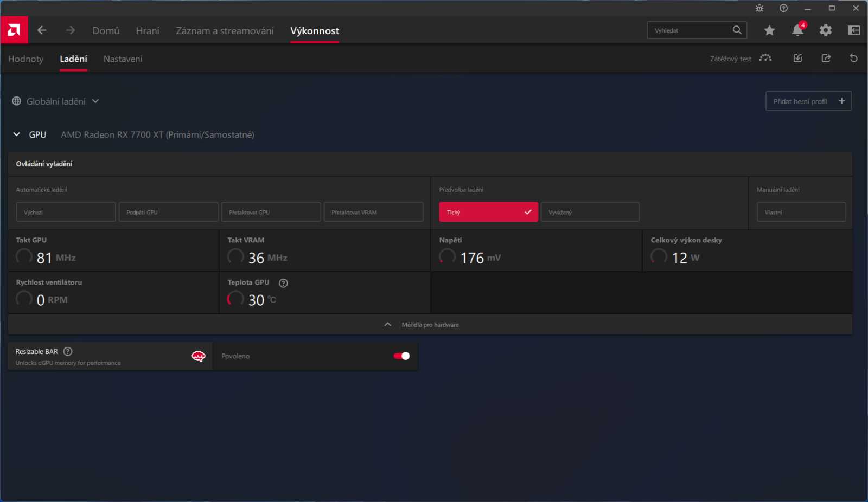868x502 pixels.
Task: Go back with the left arrow icon
Action: (42, 30)
